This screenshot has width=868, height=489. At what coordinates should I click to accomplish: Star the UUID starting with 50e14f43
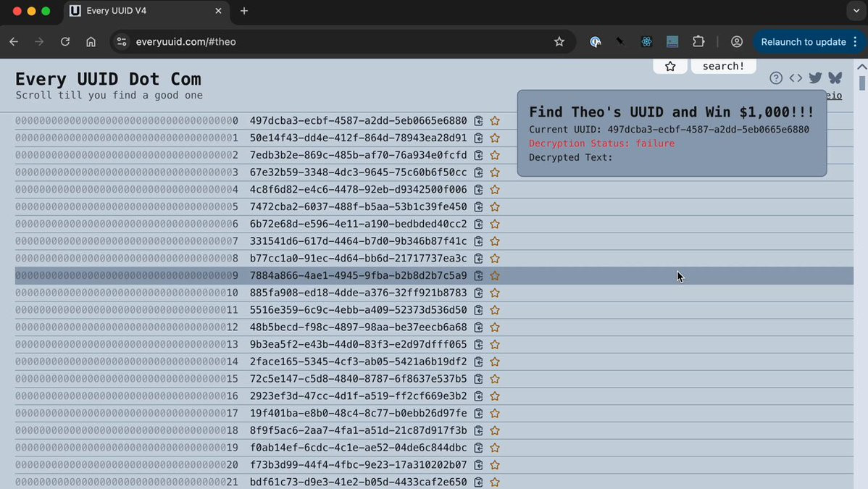(x=495, y=138)
